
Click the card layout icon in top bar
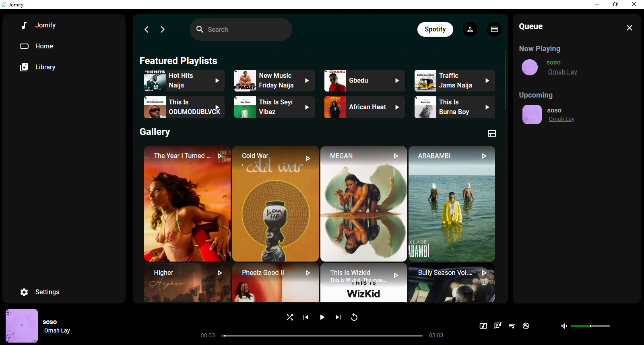[494, 29]
